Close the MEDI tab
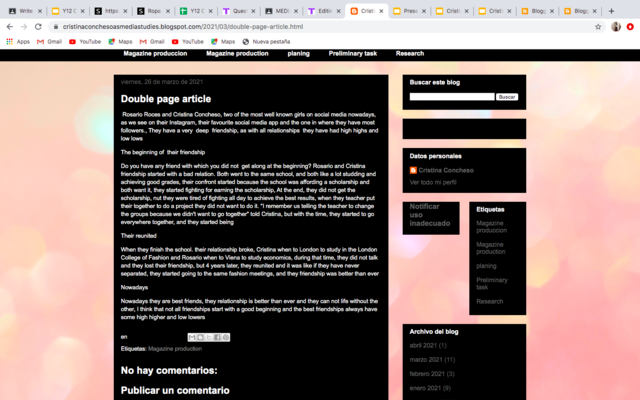 pos(296,11)
